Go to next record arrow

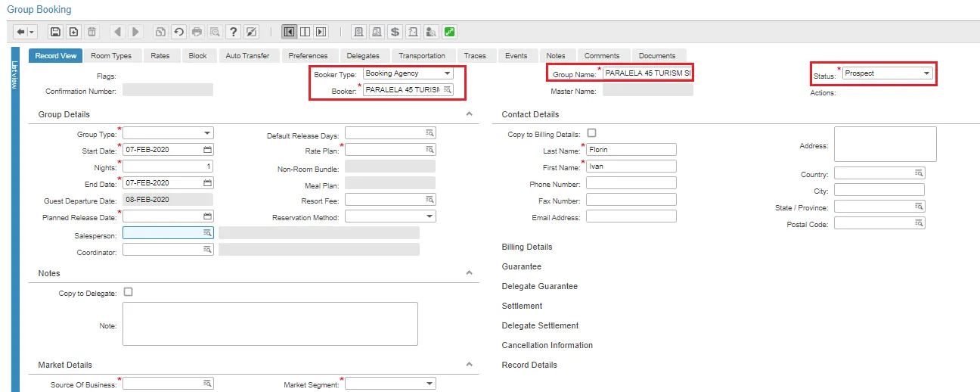135,32
